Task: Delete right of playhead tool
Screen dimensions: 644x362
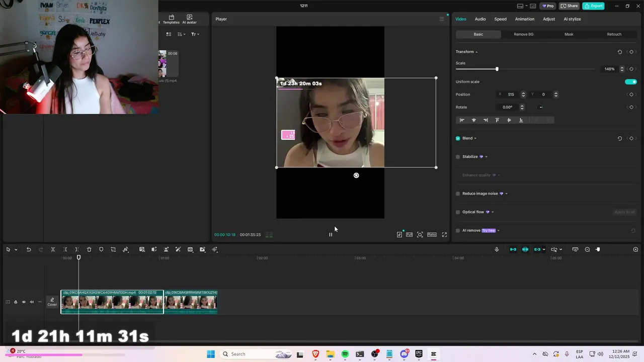Action: coord(76,249)
